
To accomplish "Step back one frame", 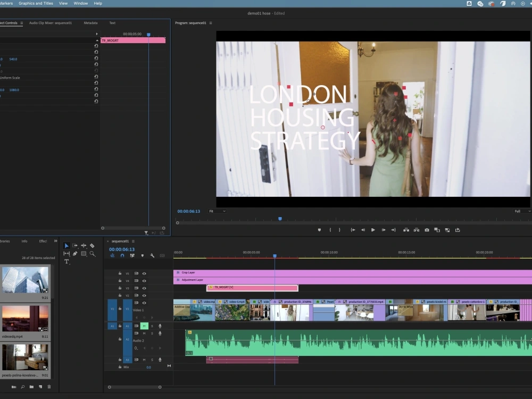I will click(x=363, y=230).
